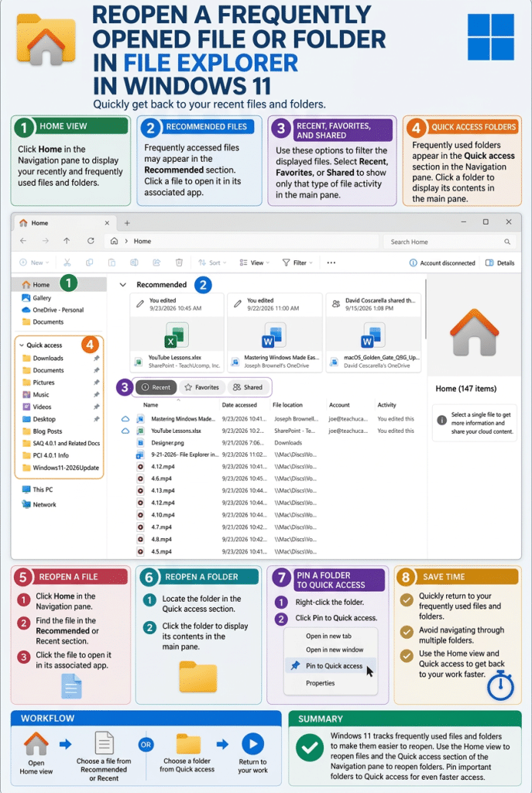Image resolution: width=532 pixels, height=793 pixels.
Task: Select Pin to Quick access menu entry
Action: point(331,665)
